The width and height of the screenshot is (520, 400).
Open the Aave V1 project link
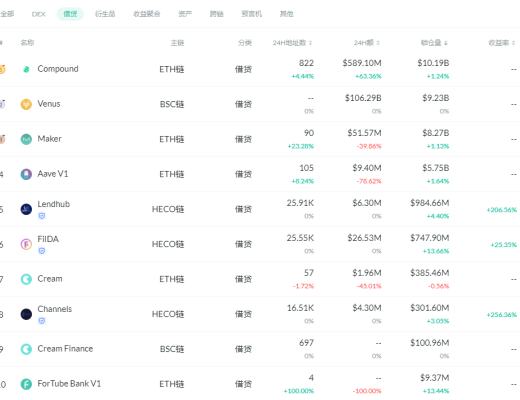(53, 174)
